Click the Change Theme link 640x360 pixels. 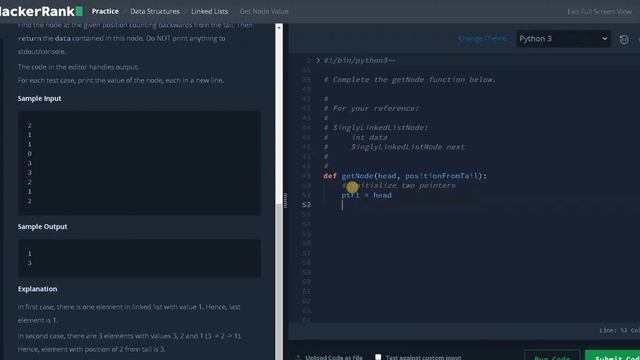(482, 38)
